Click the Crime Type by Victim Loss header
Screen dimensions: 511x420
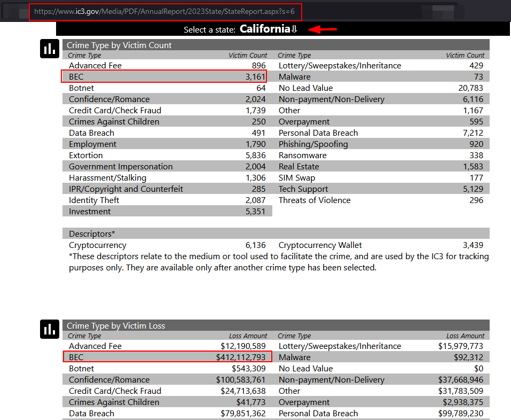(116, 326)
